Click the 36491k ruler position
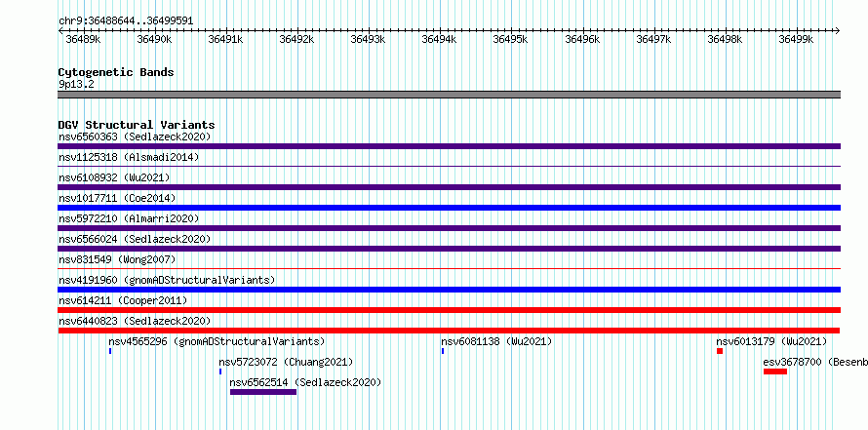The height and width of the screenshot is (430, 868). tap(226, 39)
